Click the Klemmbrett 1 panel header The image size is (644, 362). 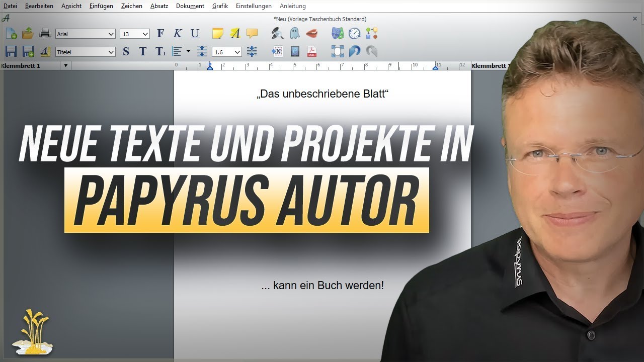point(30,66)
